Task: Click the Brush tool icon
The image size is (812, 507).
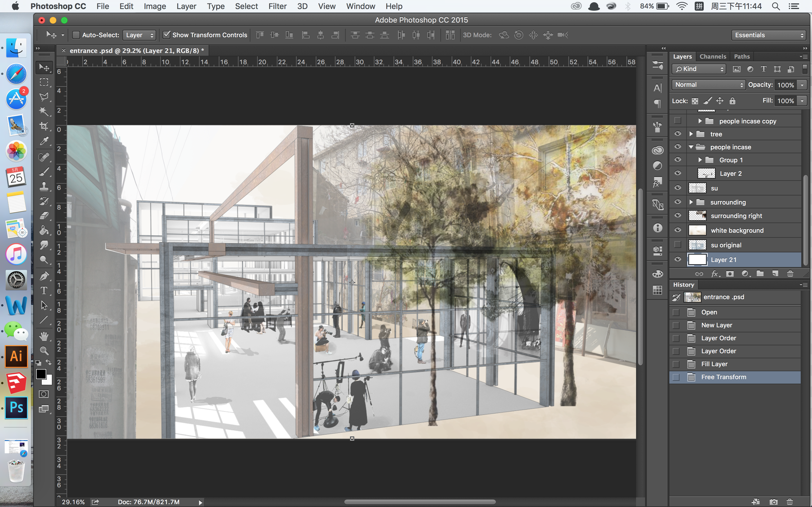Action: click(x=45, y=171)
